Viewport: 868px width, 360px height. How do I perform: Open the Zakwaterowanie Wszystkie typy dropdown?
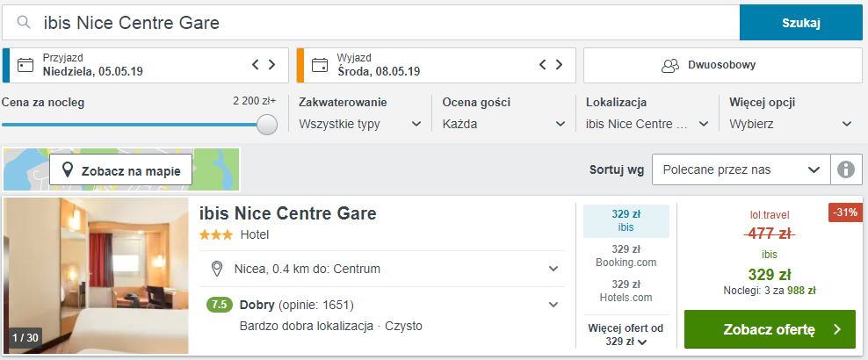click(360, 124)
